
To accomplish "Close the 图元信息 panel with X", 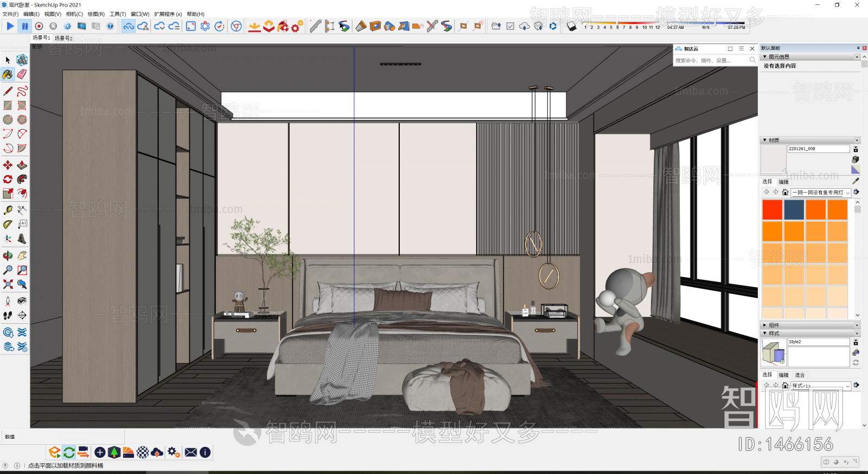I will point(857,57).
